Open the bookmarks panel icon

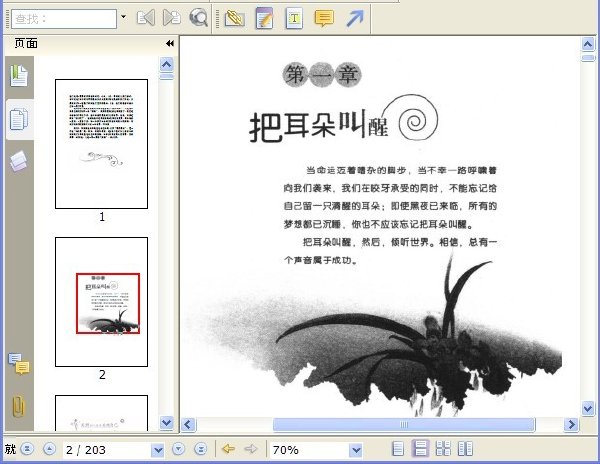[19, 75]
